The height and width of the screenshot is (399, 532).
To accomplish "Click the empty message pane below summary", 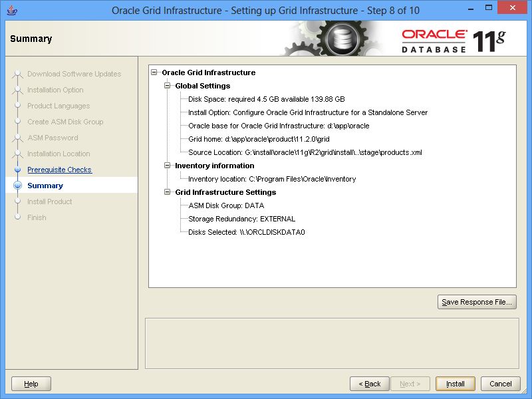I will click(x=332, y=343).
